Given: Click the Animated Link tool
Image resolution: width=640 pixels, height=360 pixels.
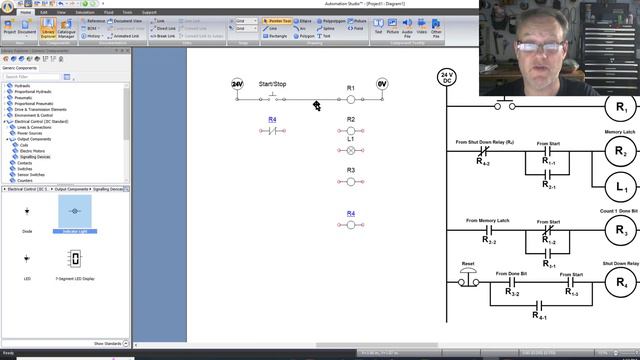Looking at the screenshot, I should (x=123, y=36).
